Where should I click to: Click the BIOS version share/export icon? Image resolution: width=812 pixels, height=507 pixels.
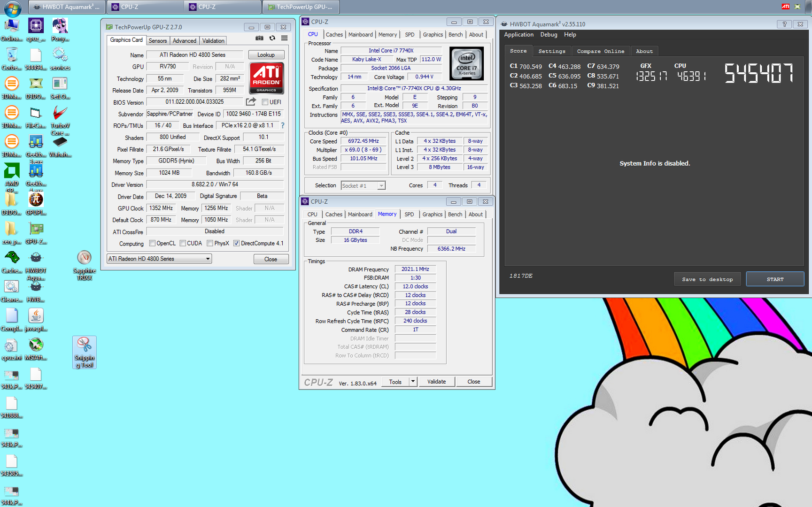(x=251, y=101)
